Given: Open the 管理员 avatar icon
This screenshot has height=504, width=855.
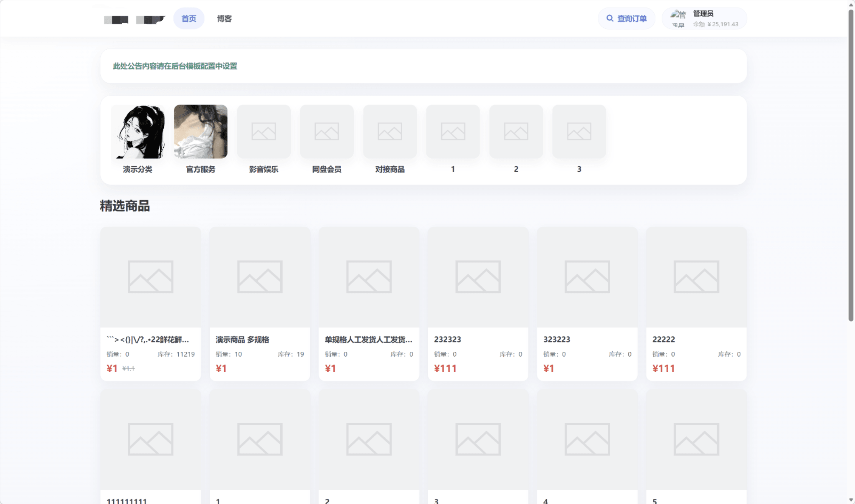Looking at the screenshot, I should click(x=678, y=18).
